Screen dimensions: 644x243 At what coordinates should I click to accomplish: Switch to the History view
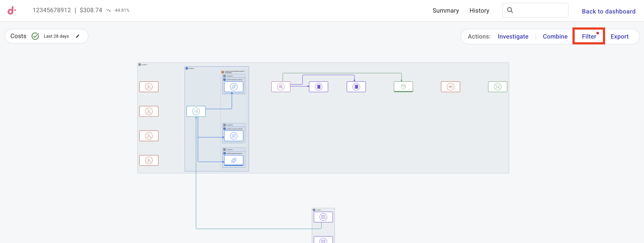479,10
